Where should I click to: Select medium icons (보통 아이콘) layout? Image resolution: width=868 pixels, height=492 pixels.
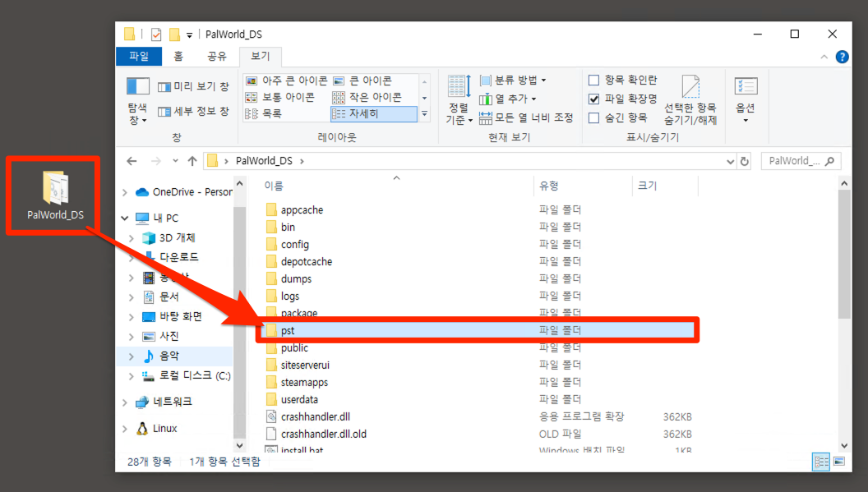(280, 98)
